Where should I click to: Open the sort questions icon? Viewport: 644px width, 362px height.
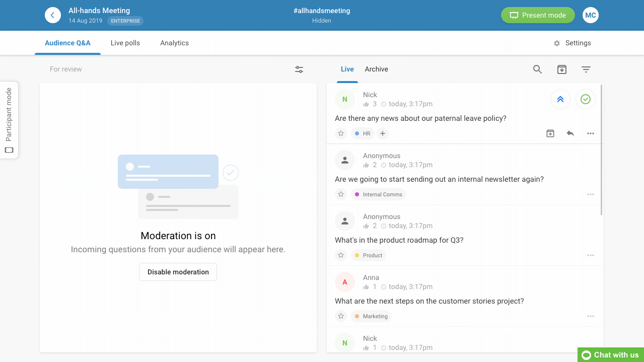586,69
